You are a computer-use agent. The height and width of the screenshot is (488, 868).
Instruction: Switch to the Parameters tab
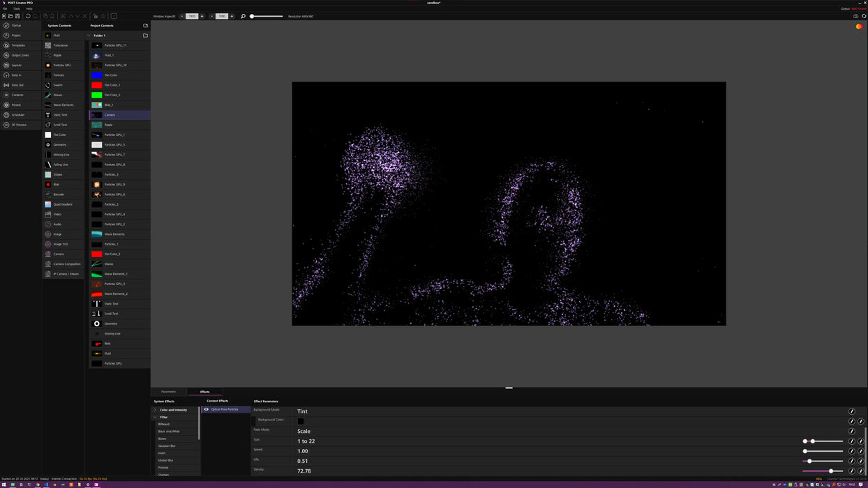pyautogui.click(x=169, y=392)
